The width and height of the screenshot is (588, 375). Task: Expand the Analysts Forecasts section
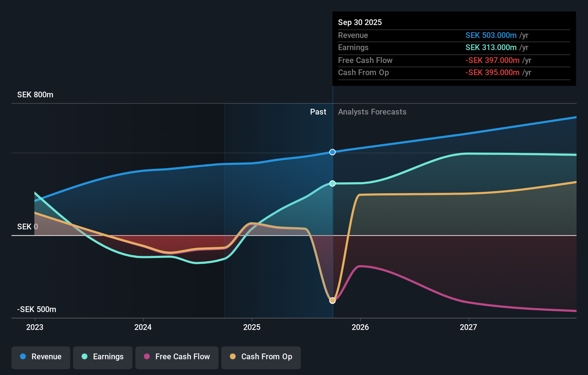[372, 112]
